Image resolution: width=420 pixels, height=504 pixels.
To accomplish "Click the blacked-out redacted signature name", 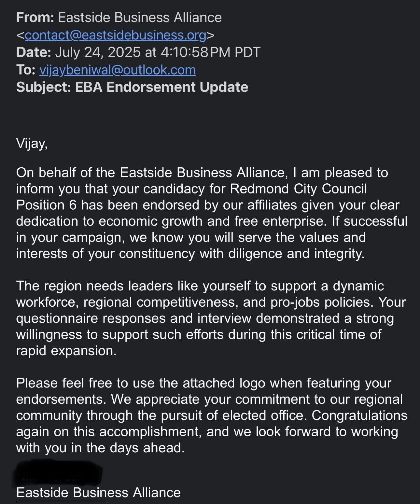I will click(59, 473).
